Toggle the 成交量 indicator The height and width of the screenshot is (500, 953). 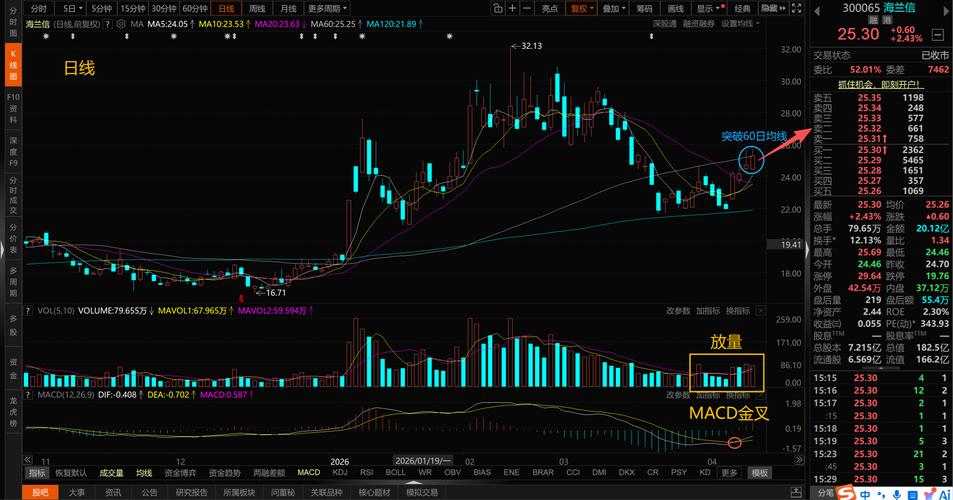click(111, 473)
